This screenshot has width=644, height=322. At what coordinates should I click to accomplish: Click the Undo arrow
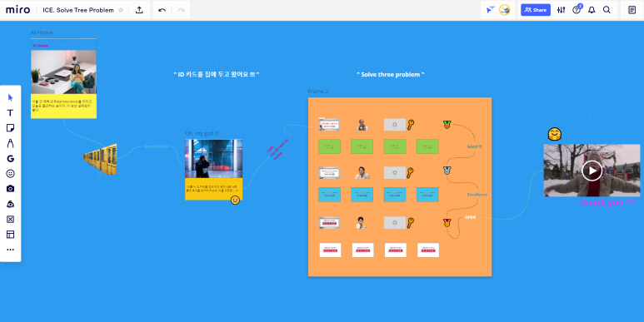(162, 10)
